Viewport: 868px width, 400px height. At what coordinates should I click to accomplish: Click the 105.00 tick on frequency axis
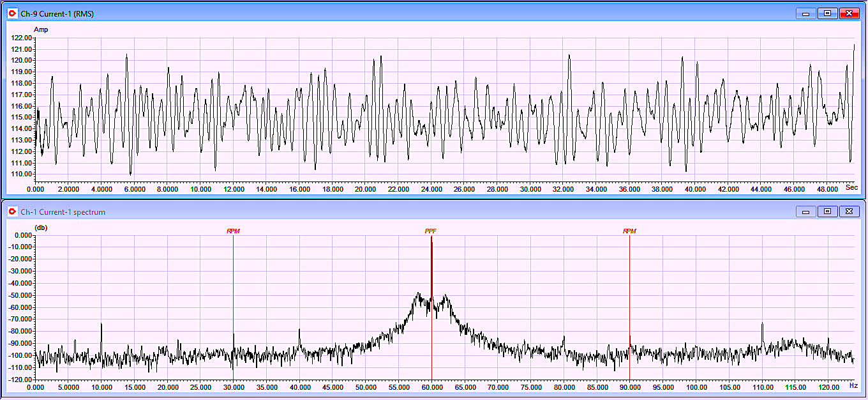pyautogui.click(x=730, y=388)
